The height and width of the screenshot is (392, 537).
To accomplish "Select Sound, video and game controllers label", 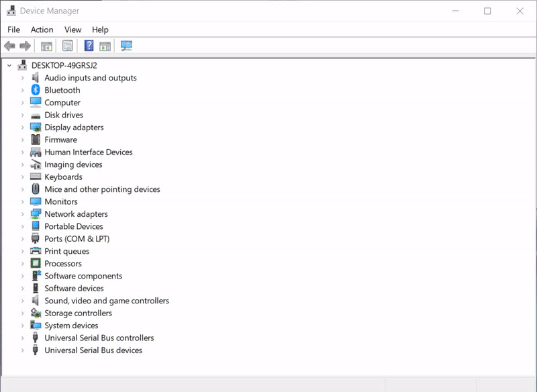I will [x=107, y=301].
